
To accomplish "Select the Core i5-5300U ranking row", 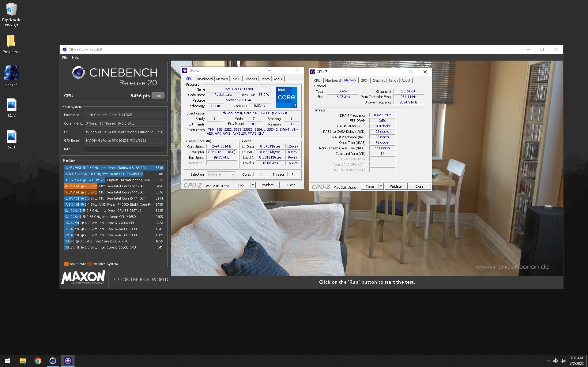I will coord(114,247).
